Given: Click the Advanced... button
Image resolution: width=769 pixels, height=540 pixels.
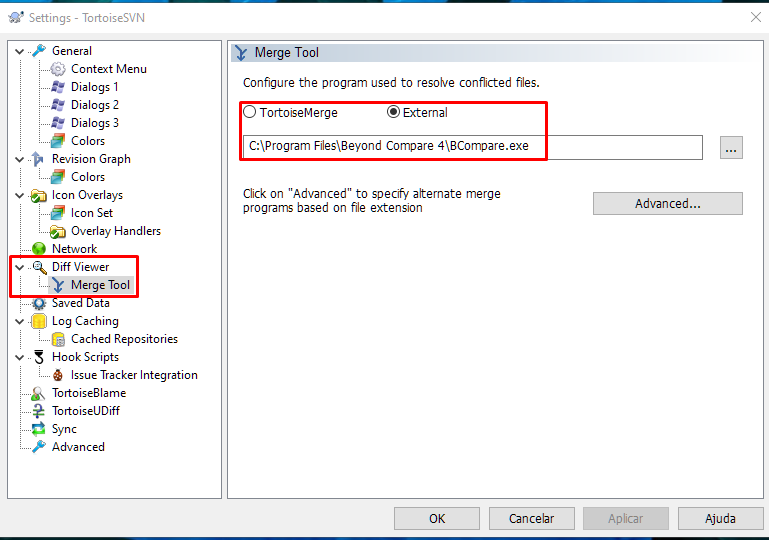Looking at the screenshot, I should (667, 204).
